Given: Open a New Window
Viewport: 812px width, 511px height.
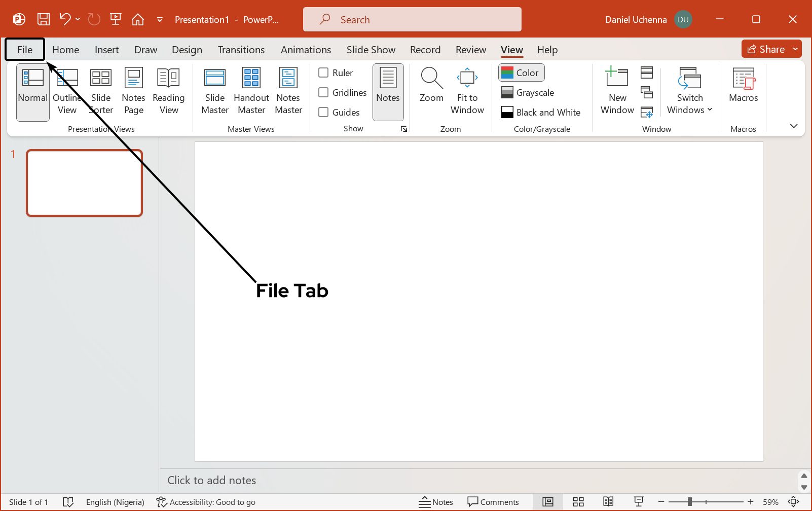Looking at the screenshot, I should click(x=617, y=91).
